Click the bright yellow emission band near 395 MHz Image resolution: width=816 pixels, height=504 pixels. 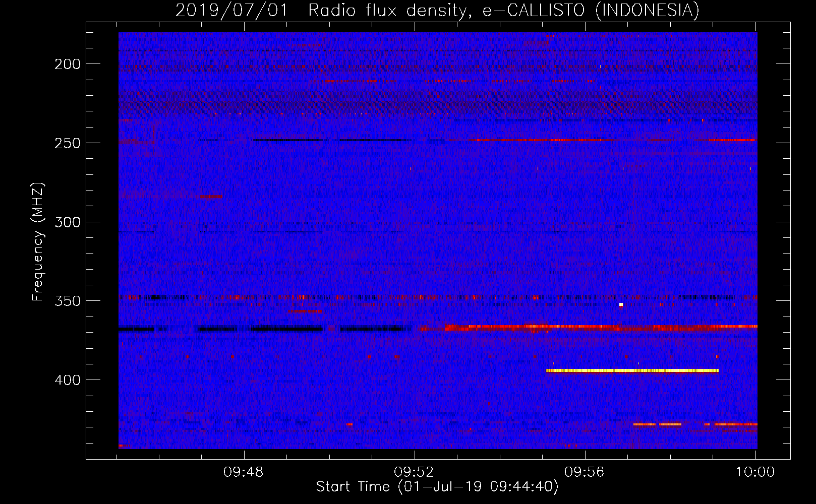click(x=632, y=370)
